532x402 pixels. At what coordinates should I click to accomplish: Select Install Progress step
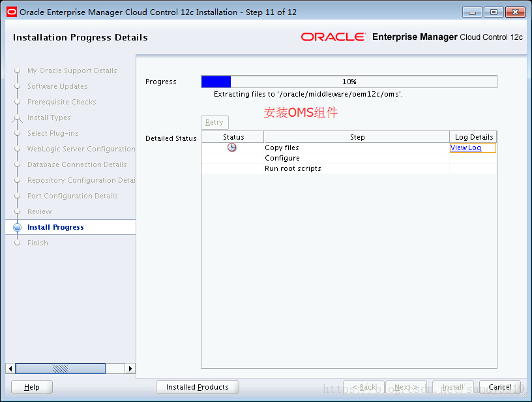55,227
